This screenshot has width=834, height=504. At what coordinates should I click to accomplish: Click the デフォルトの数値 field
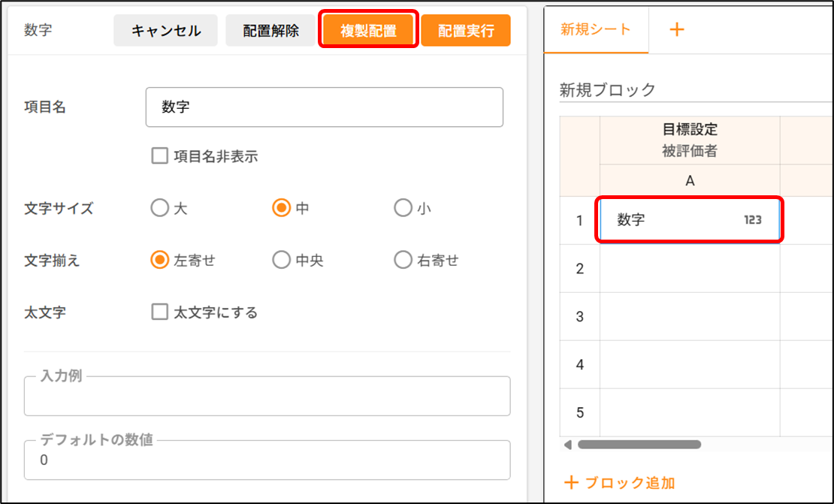pos(267,460)
